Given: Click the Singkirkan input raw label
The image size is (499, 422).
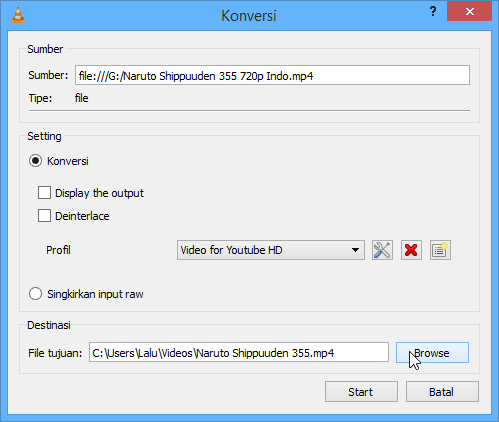Looking at the screenshot, I should [95, 294].
